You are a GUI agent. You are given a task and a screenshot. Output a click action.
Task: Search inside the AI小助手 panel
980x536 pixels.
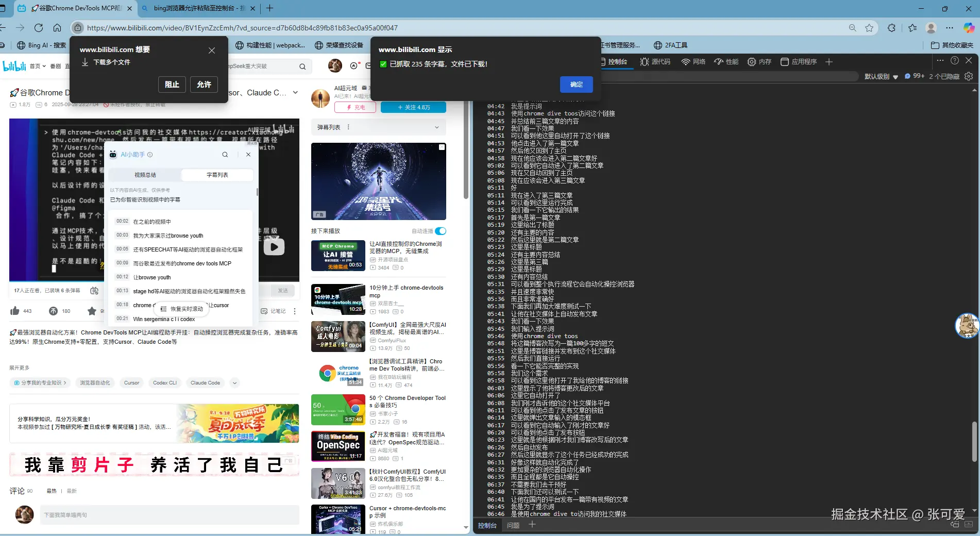pos(225,155)
